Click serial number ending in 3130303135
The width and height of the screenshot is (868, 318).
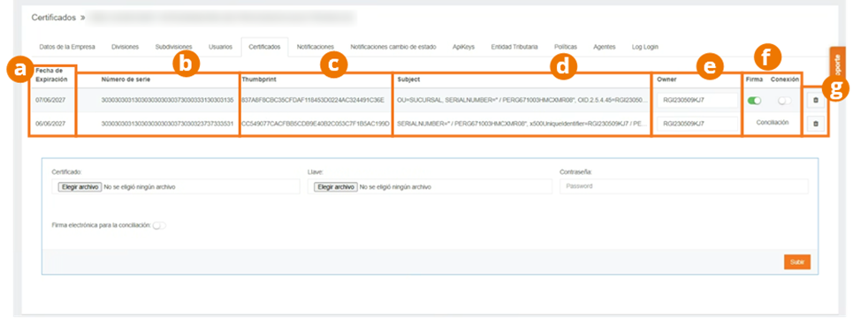pos(167,101)
